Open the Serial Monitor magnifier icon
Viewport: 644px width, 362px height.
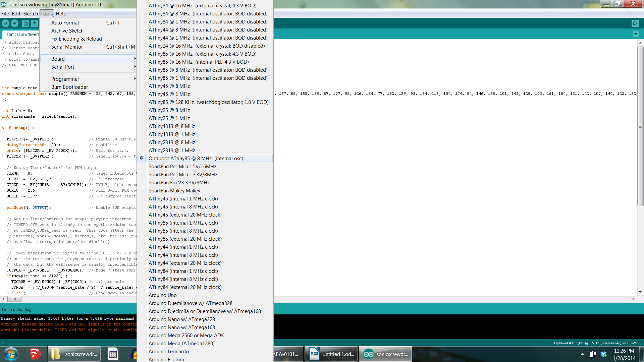tap(635, 23)
